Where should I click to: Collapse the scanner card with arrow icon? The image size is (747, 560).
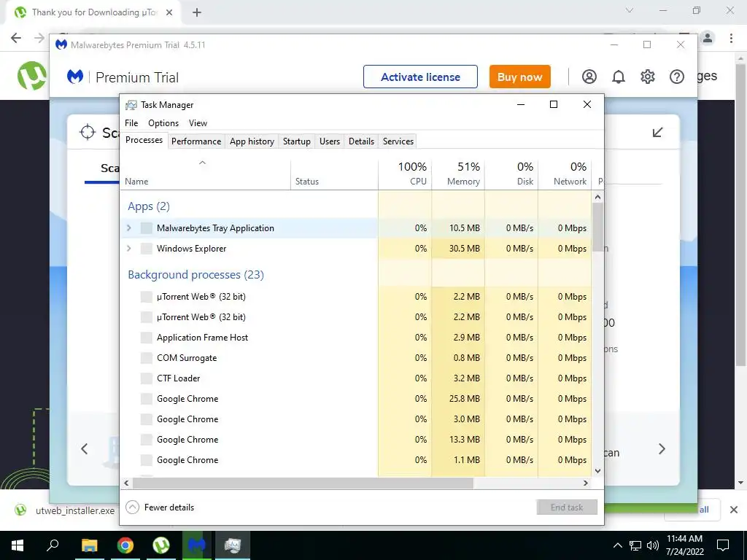[657, 133]
